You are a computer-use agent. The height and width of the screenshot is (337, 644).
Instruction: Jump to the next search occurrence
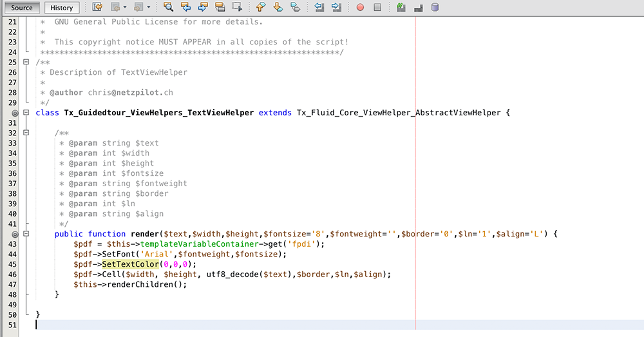(x=203, y=8)
